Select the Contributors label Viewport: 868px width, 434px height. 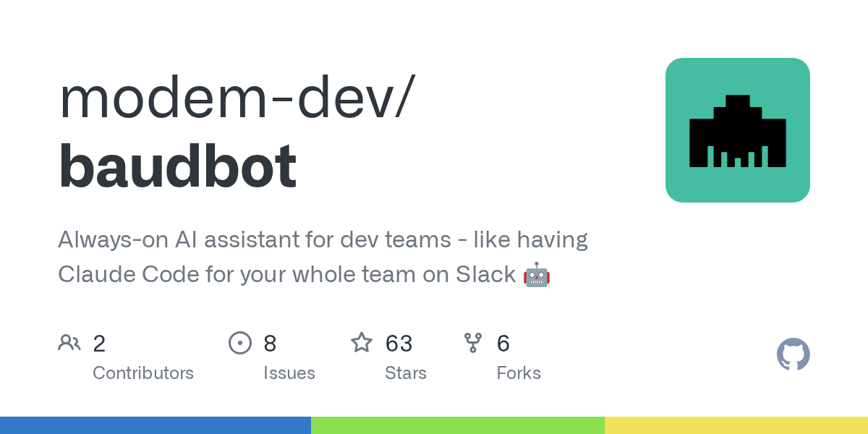(143, 373)
